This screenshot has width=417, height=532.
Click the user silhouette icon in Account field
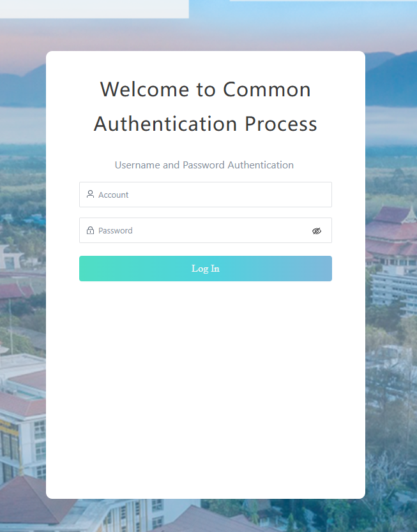[x=90, y=194]
